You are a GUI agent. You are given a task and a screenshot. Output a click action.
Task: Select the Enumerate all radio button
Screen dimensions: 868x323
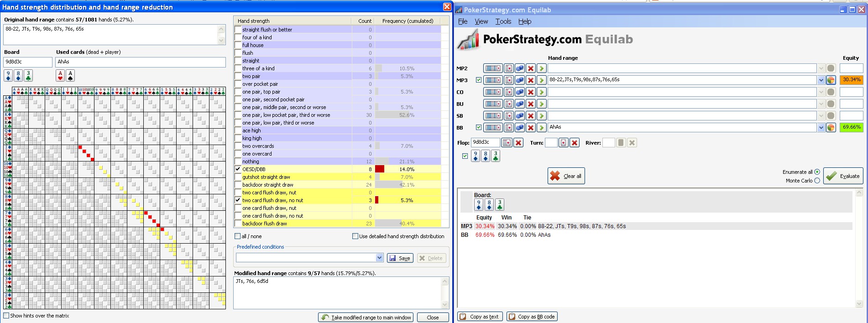[817, 172]
